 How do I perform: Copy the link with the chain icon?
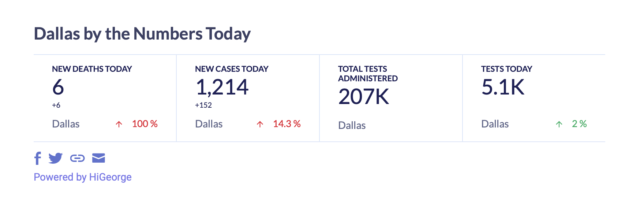77,158
